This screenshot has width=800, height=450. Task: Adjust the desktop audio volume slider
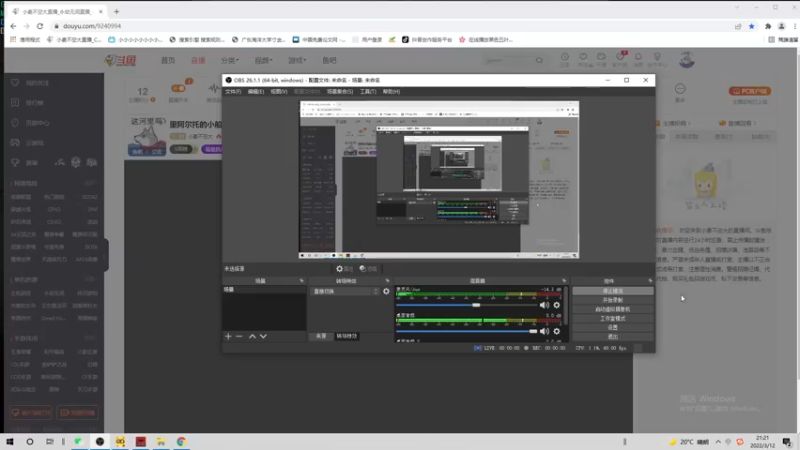tap(467, 331)
